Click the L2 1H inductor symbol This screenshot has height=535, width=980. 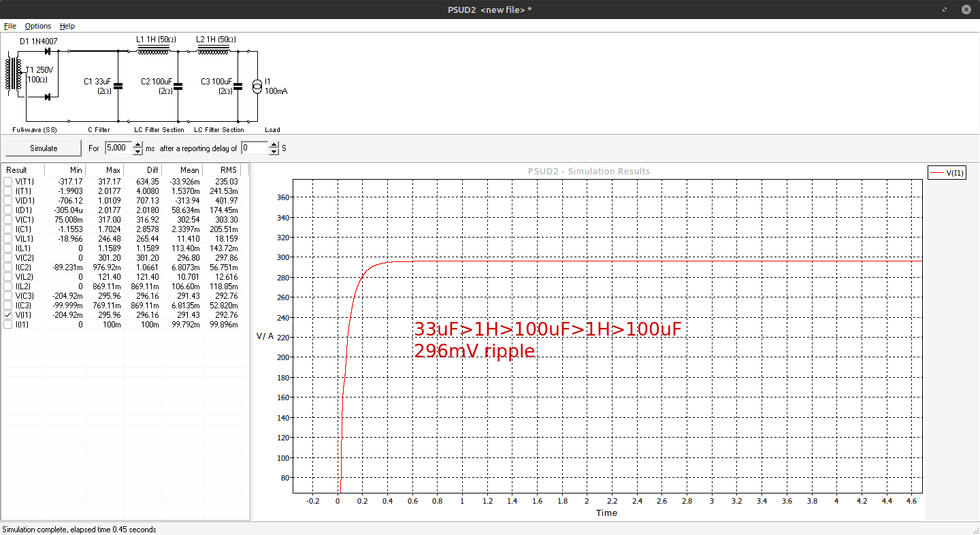213,50
